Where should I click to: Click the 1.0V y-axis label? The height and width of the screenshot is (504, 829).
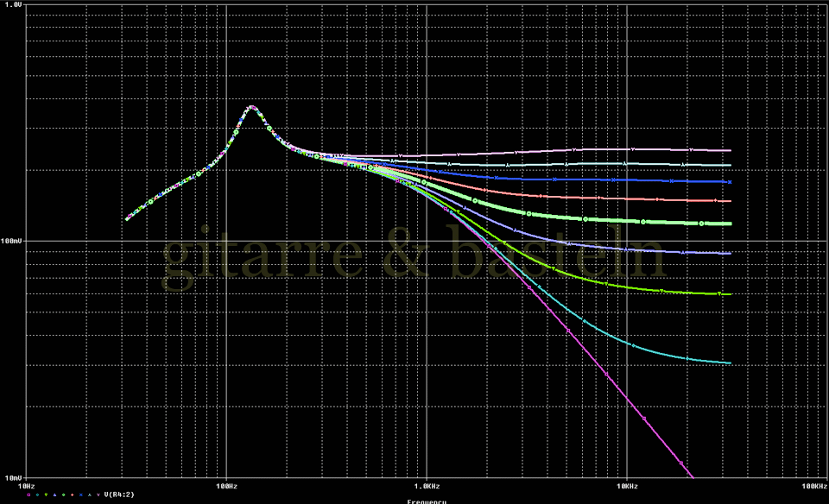(12, 5)
